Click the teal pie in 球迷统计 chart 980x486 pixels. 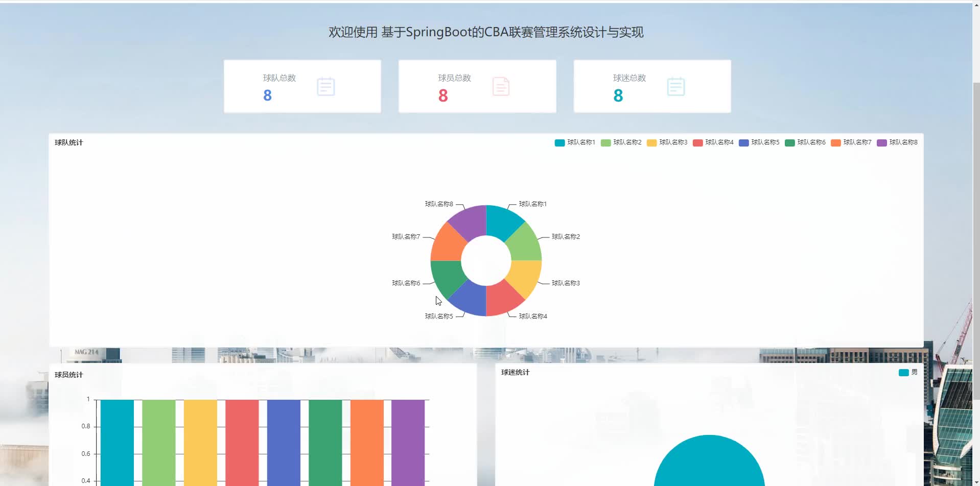(x=709, y=462)
